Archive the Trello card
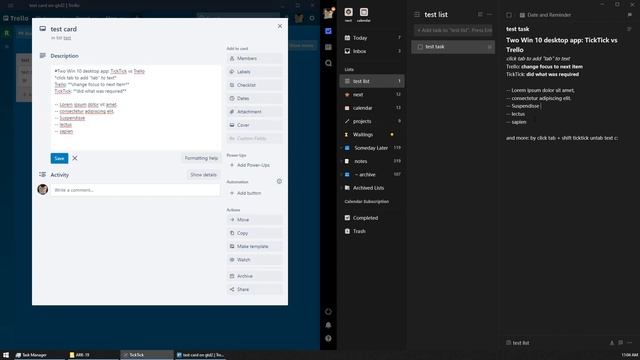Viewport: 640px width, 360px height. point(254,276)
